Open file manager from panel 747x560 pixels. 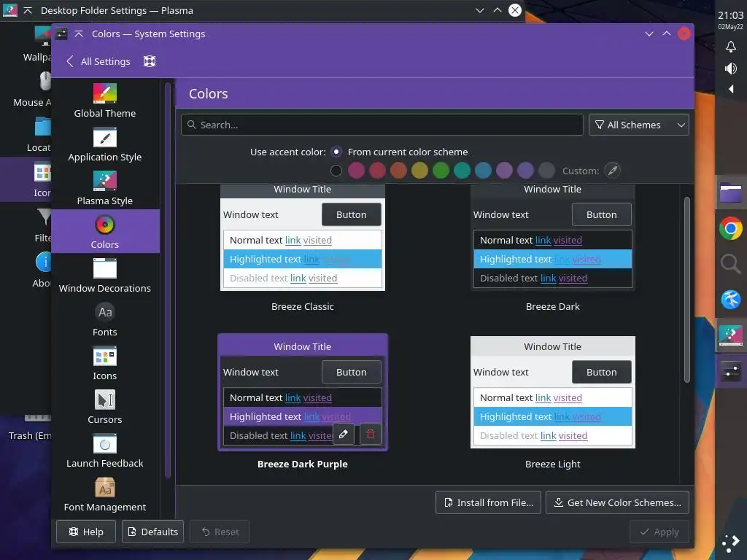click(x=731, y=193)
